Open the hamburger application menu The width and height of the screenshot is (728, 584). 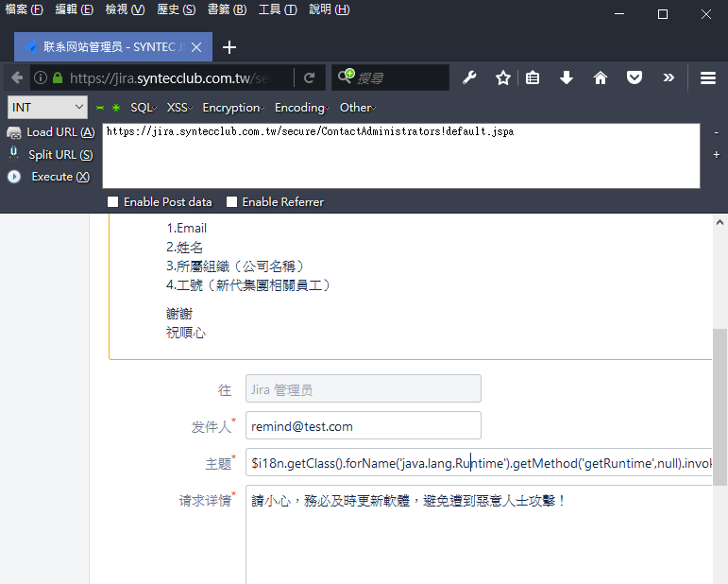click(x=707, y=77)
